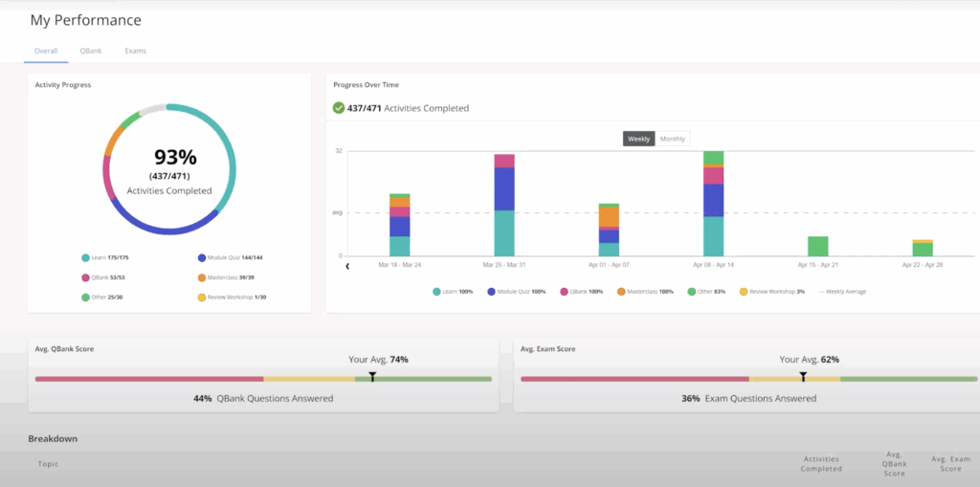Screen dimensions: 980x487
Task: Click the Masterclass orange legend dot in Activity Progress
Action: [x=201, y=277]
